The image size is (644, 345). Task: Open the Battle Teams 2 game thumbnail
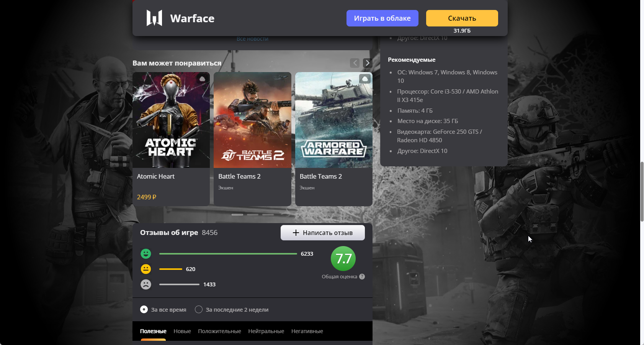(x=253, y=120)
